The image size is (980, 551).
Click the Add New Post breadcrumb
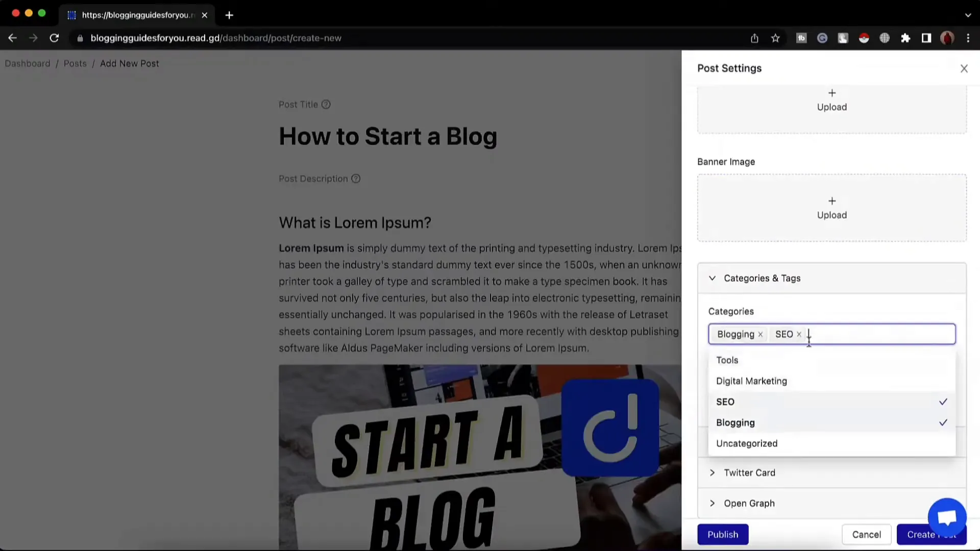click(x=130, y=64)
